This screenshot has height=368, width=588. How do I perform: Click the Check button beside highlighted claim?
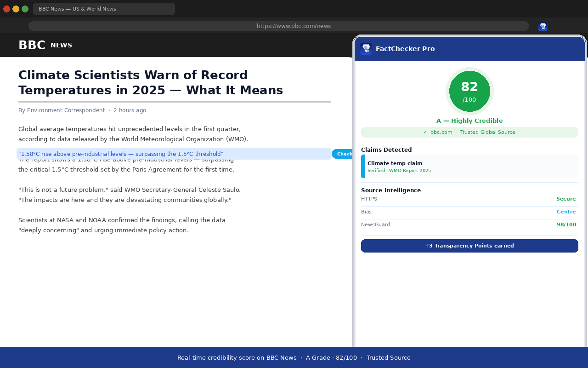[342, 154]
